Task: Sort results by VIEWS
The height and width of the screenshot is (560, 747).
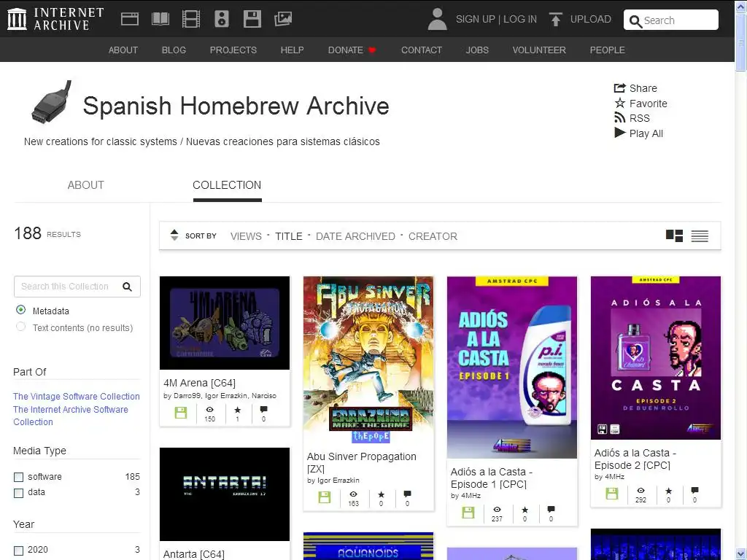Action: pos(246,236)
